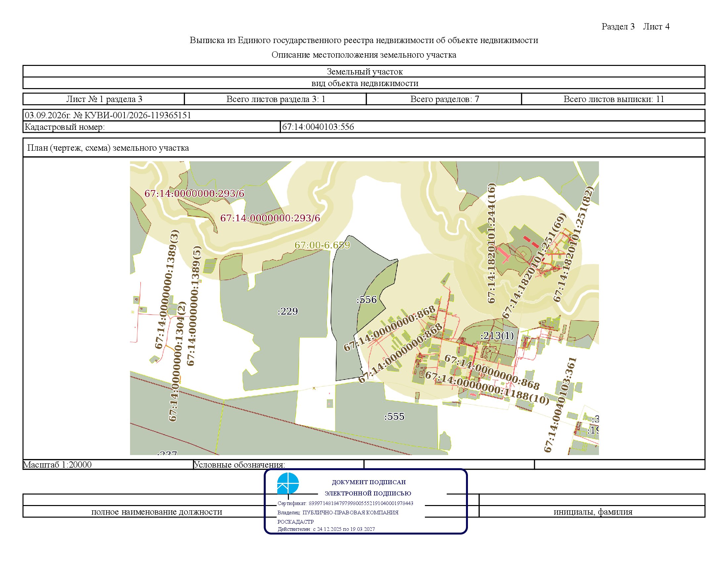Click "Всего листов выписки: 11" cell
The height and width of the screenshot is (563, 728).
[x=613, y=99]
